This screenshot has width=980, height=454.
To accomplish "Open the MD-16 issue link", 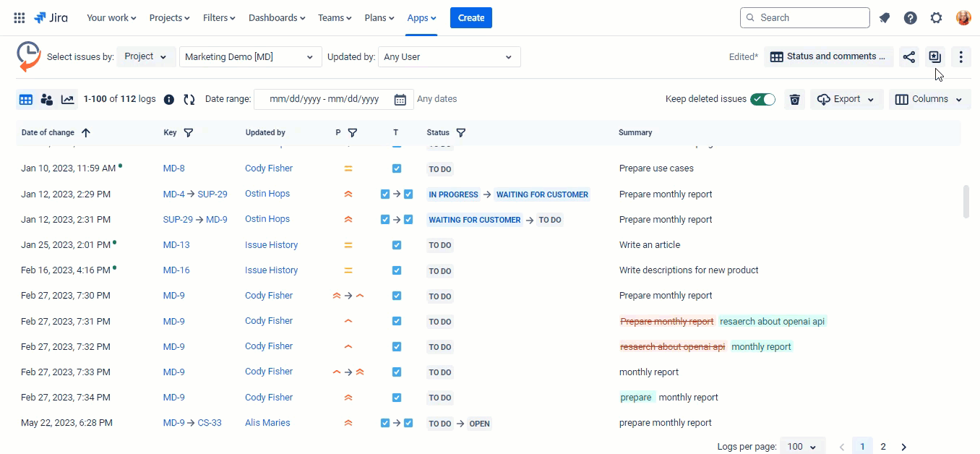I will tap(176, 270).
